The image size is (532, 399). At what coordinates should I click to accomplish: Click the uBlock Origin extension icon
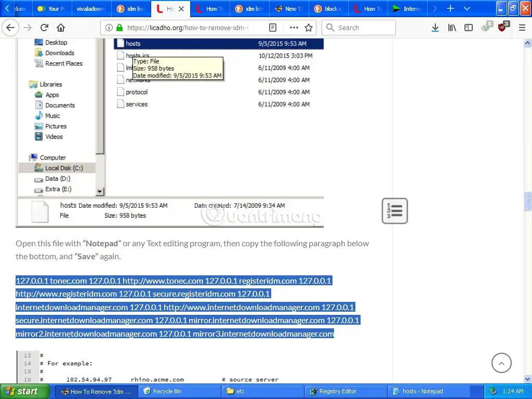pyautogui.click(x=503, y=27)
